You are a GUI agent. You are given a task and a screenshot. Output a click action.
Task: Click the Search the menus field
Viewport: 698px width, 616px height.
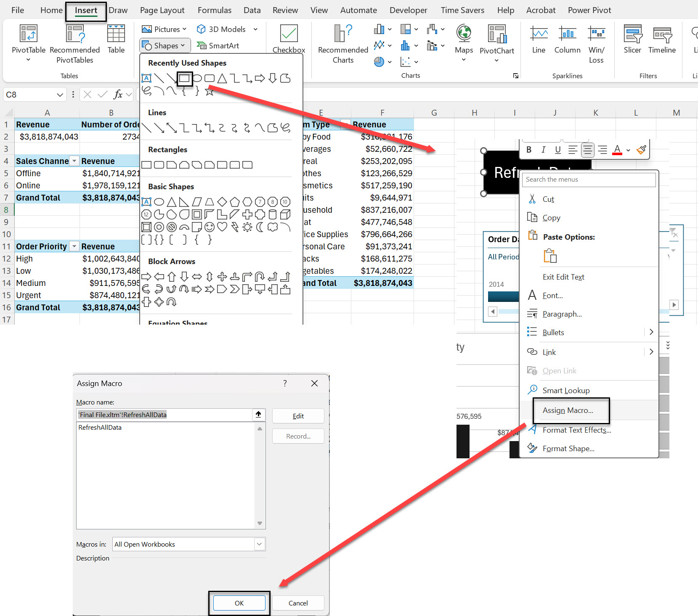click(x=589, y=180)
